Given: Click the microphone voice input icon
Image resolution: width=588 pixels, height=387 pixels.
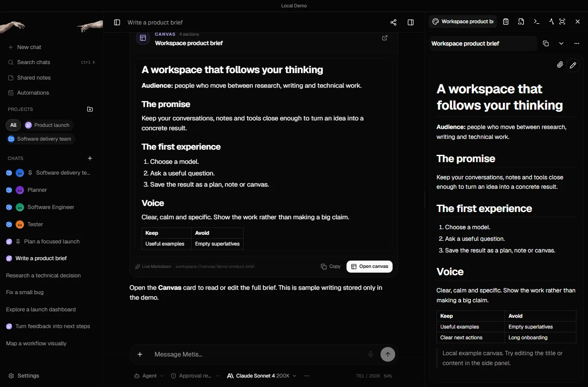Looking at the screenshot, I should tap(371, 354).
